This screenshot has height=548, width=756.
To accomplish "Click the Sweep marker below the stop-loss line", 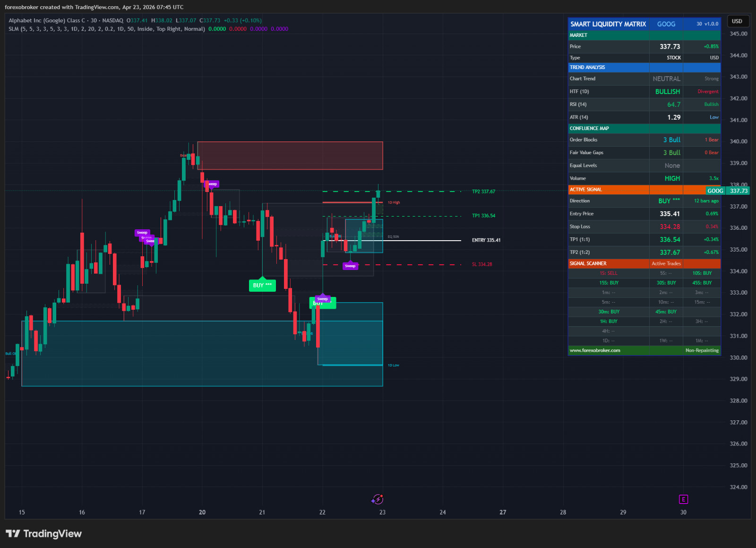I will (350, 266).
